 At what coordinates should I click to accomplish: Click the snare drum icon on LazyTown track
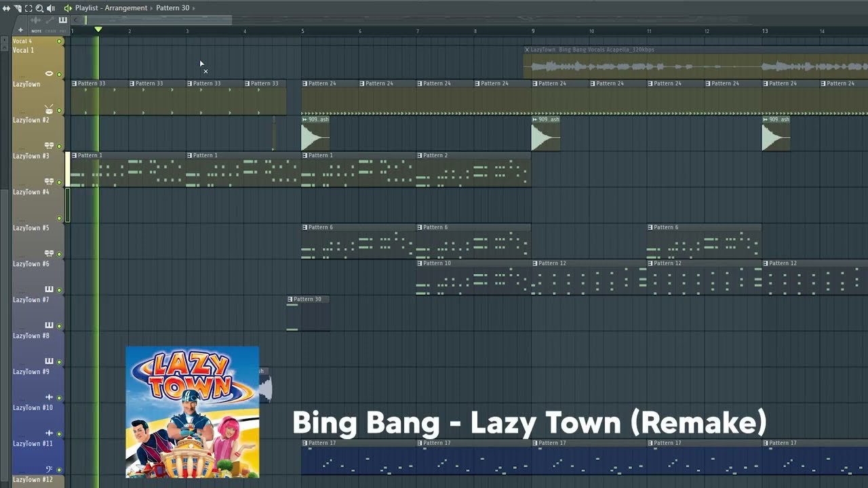(x=49, y=109)
